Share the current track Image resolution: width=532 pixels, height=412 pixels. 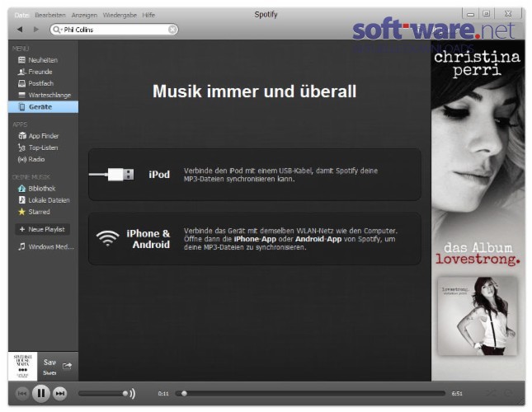pos(67,366)
